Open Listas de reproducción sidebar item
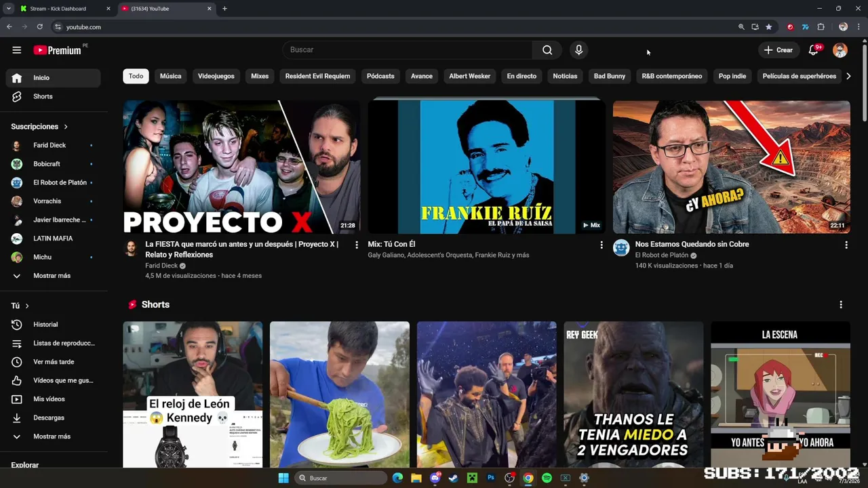868x488 pixels. tap(54, 344)
